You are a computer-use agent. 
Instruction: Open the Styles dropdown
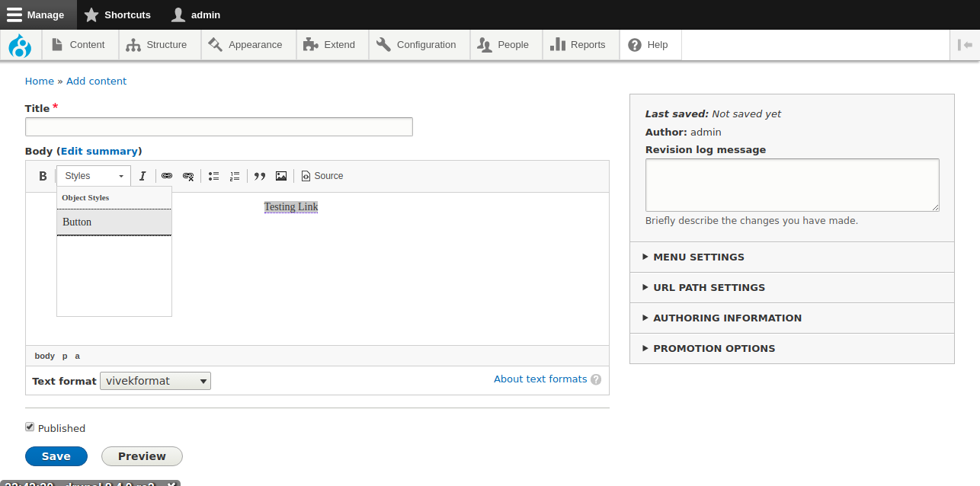[94, 176]
